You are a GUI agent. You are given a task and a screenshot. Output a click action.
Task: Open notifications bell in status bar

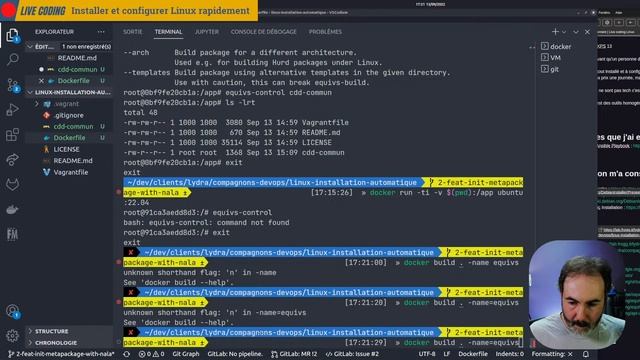pos(586,354)
